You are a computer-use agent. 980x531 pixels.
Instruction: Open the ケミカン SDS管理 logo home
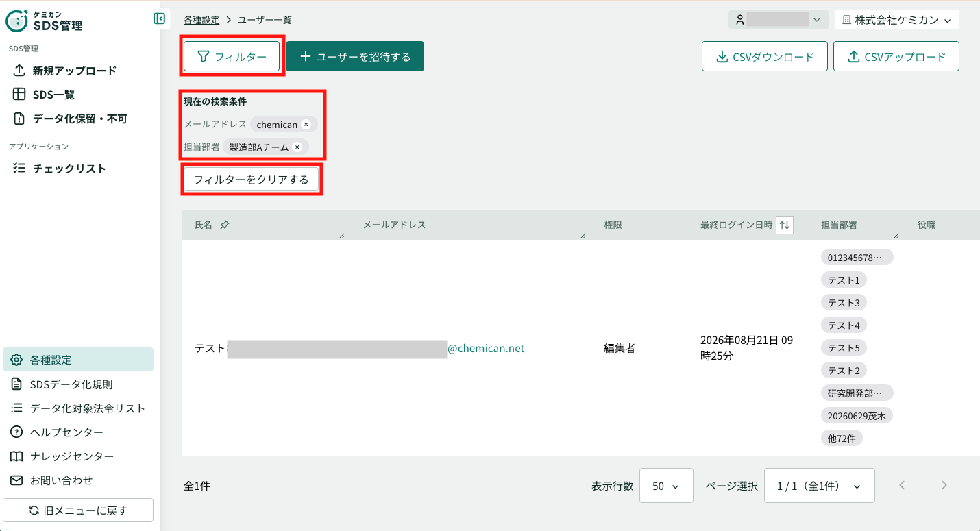pos(44,21)
